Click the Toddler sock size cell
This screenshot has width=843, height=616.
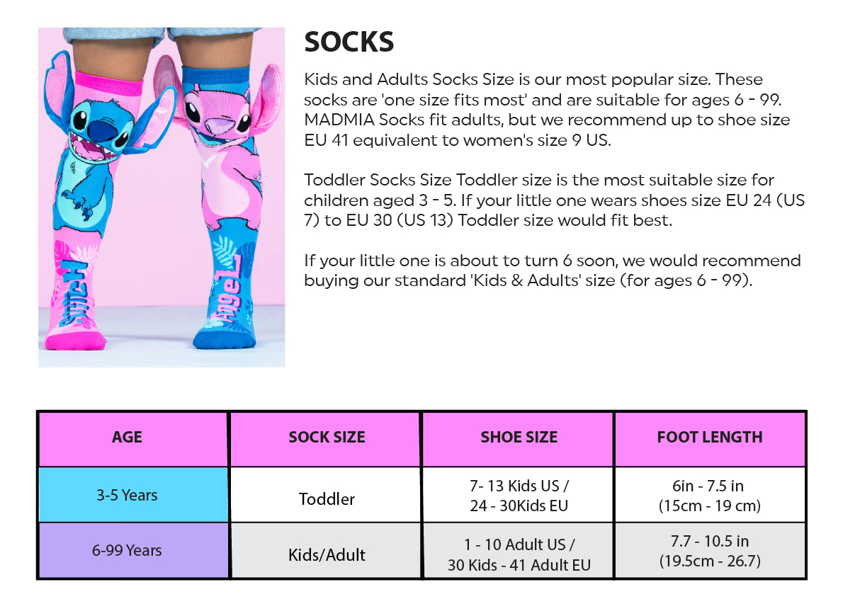[327, 498]
